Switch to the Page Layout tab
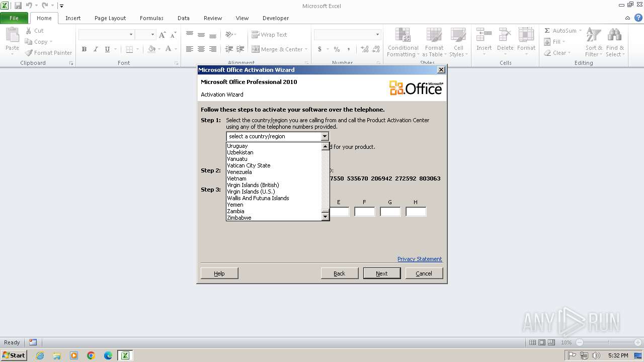Screen dimensions: 644x362 pyautogui.click(x=110, y=18)
